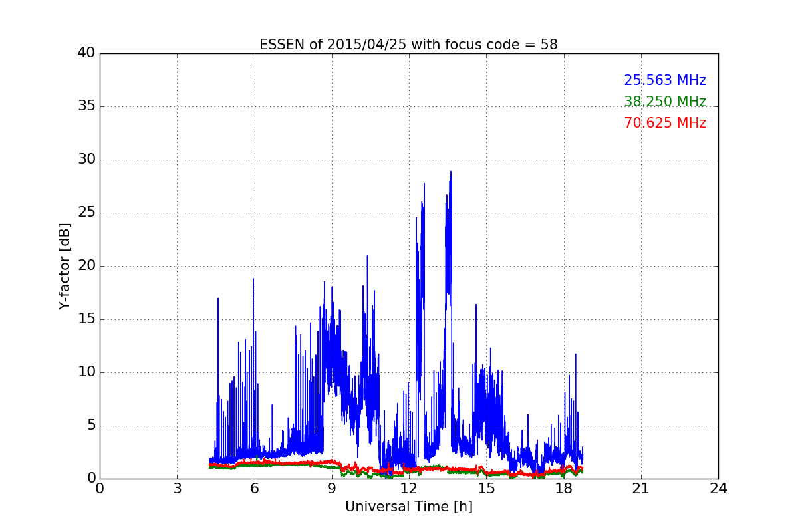Select the 25.563 MHz legend label

[665, 80]
